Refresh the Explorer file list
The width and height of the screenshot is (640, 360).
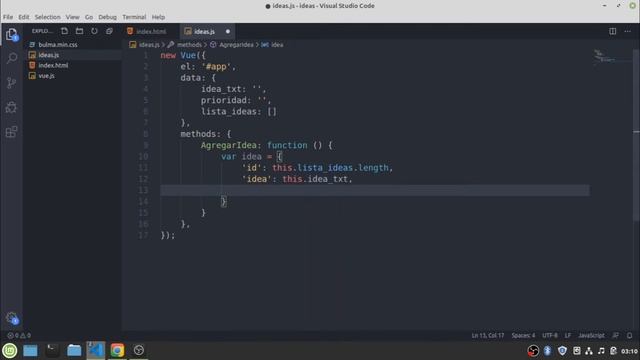[94, 31]
